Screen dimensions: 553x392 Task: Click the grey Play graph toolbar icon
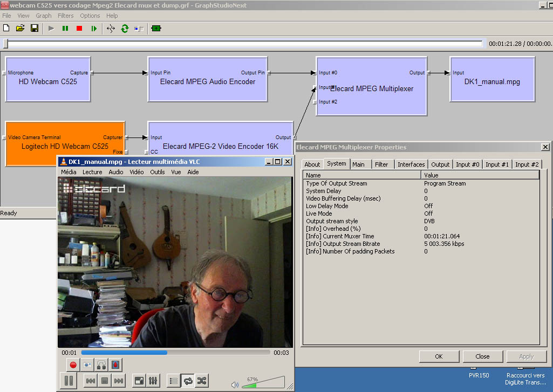coord(51,29)
